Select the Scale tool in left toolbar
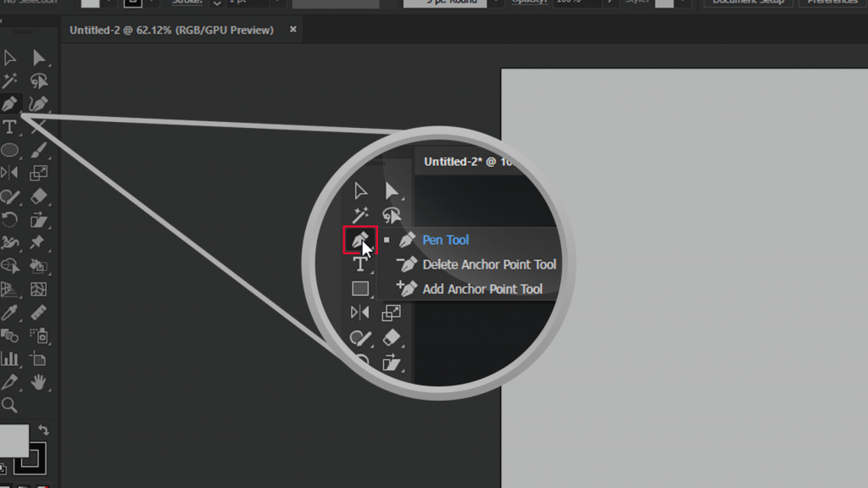Viewport: 868px width, 488px height. pyautogui.click(x=38, y=173)
